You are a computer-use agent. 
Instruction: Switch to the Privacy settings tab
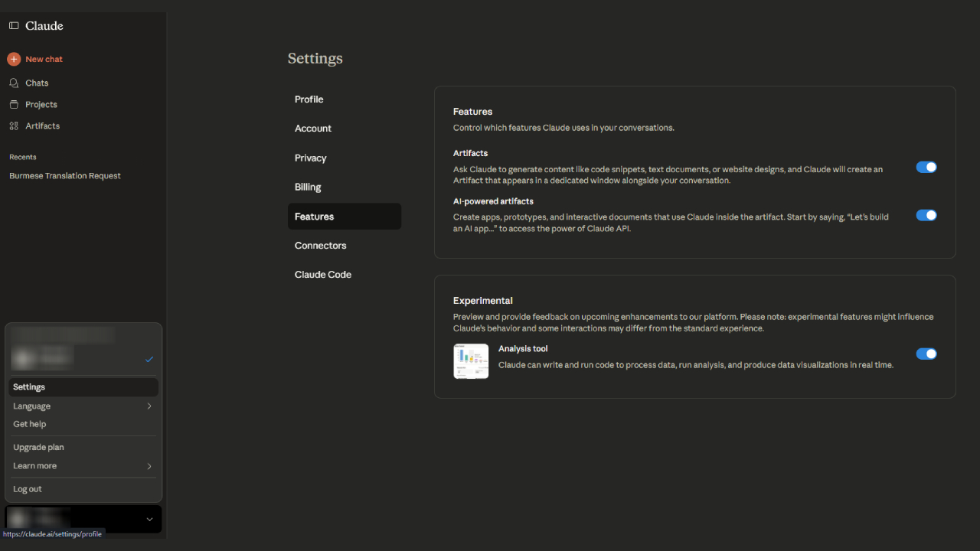pyautogui.click(x=311, y=158)
